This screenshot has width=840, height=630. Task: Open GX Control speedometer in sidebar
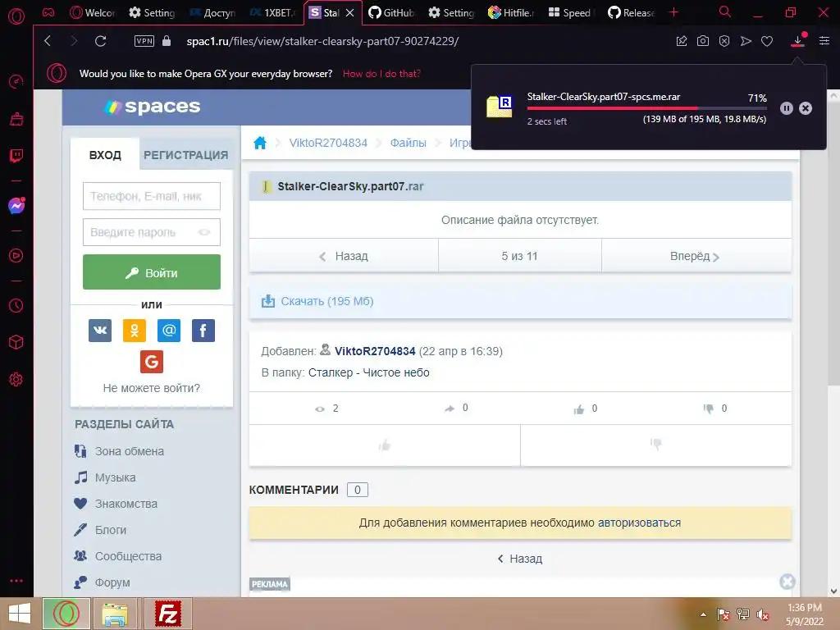(16, 81)
